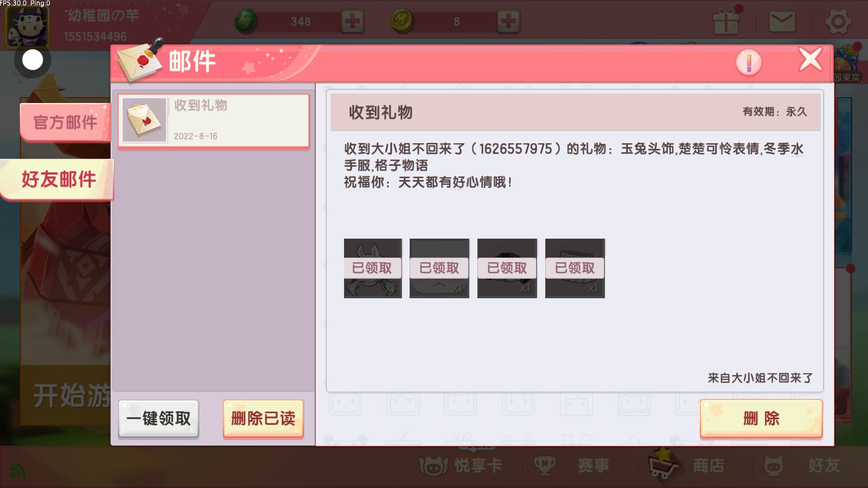The height and width of the screenshot is (488, 868).
Task: Click the fourth claimed gift item thumbnail
Action: pos(575,268)
